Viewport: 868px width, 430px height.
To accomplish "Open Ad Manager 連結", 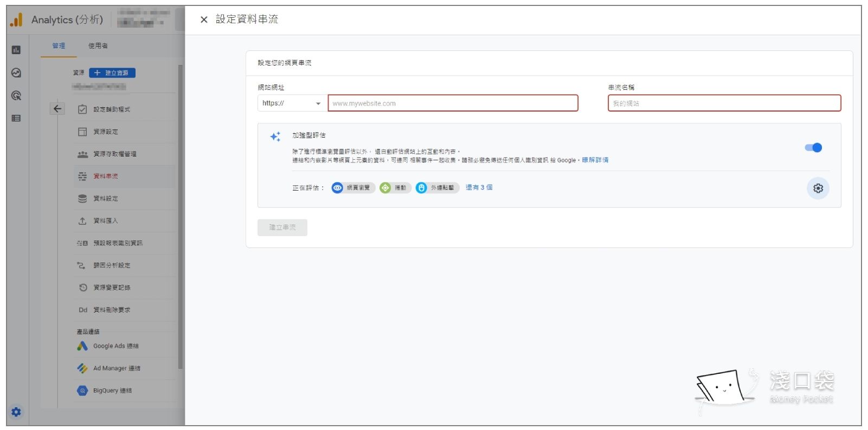I will [x=125, y=368].
